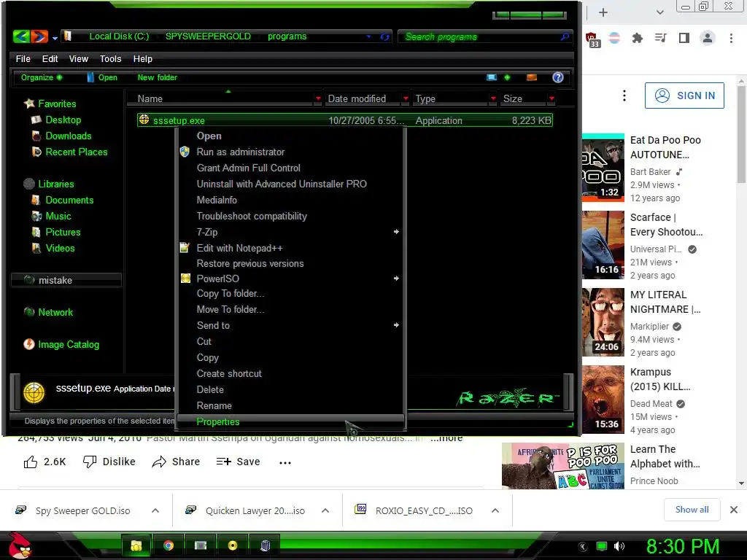
Task: Click the change view icon in toolbar
Action: (492, 77)
